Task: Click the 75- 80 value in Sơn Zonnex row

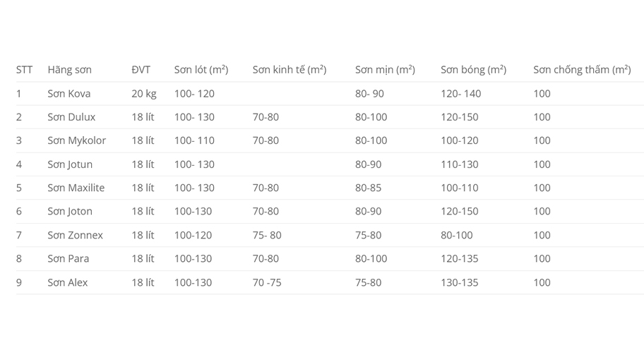Action: coord(267,235)
